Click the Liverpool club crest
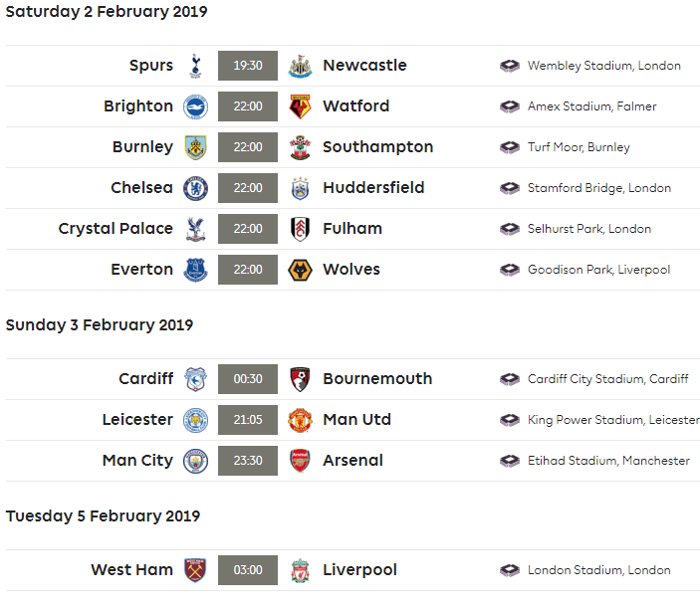This screenshot has width=700, height=614. (x=300, y=570)
